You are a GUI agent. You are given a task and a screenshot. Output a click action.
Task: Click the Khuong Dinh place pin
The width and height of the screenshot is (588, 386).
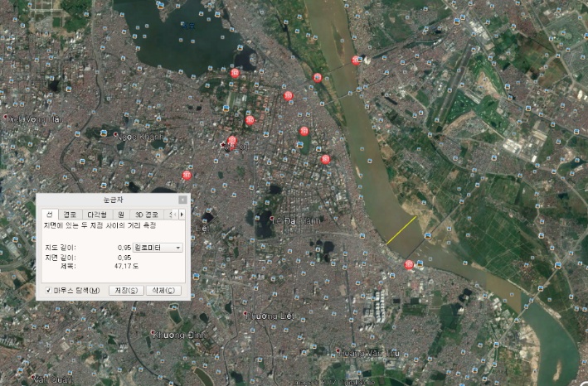(x=154, y=334)
